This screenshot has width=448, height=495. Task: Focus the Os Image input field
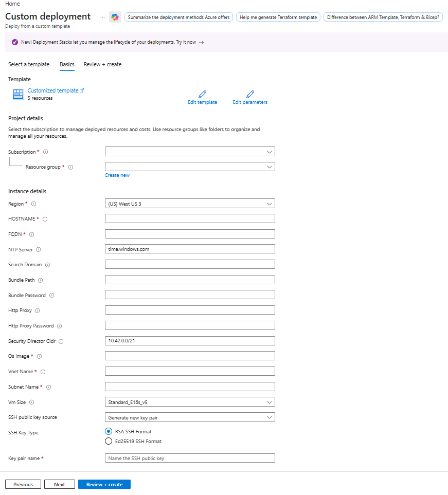(x=190, y=356)
